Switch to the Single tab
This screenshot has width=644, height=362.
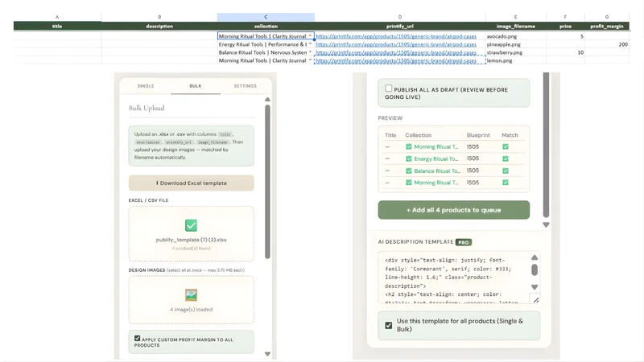coord(146,86)
